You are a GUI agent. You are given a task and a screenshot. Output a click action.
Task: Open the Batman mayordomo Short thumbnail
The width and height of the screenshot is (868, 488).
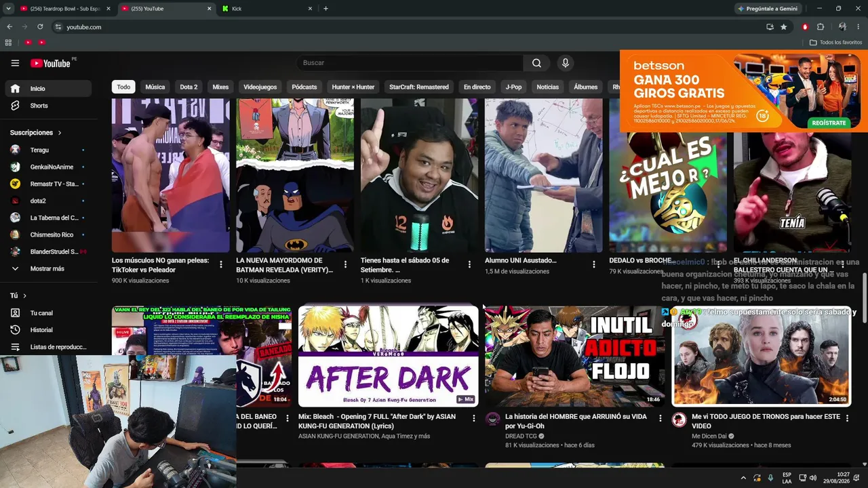coord(294,175)
